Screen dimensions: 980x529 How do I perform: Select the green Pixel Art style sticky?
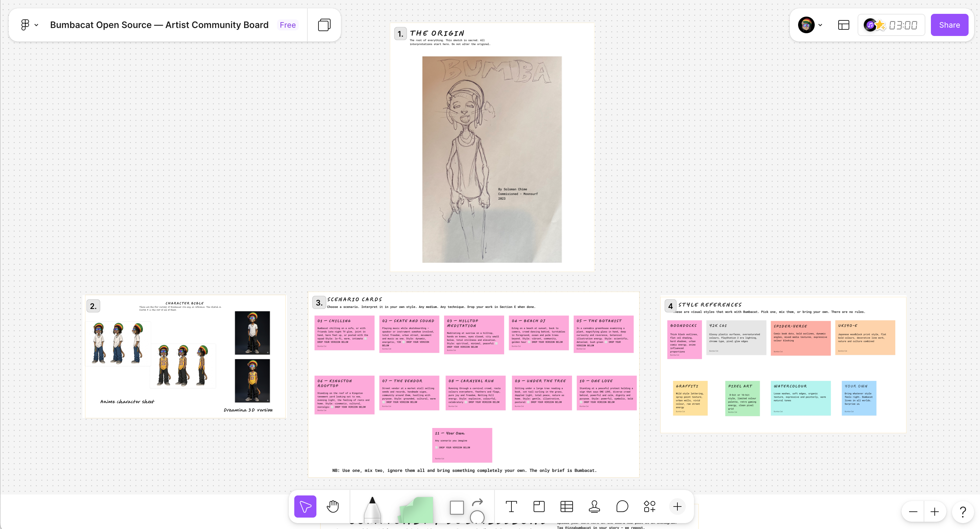tap(742, 399)
